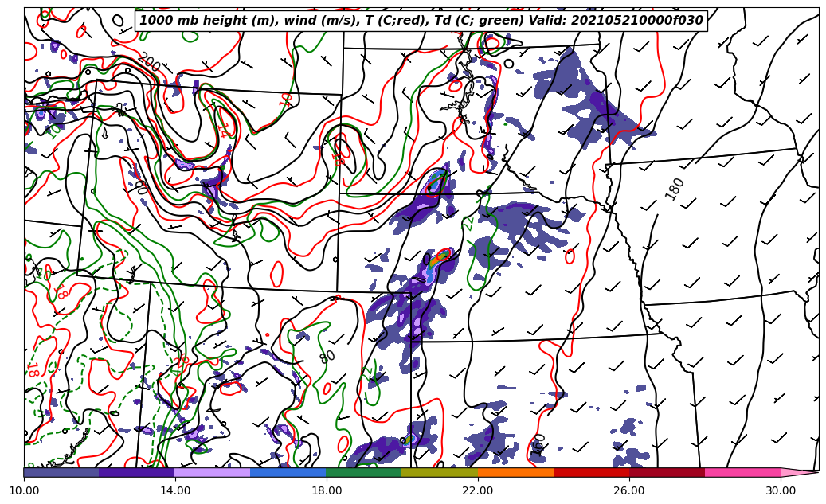Click the 26.00 colorbar tick label
This screenshot has width=826, height=504.
pos(629,490)
